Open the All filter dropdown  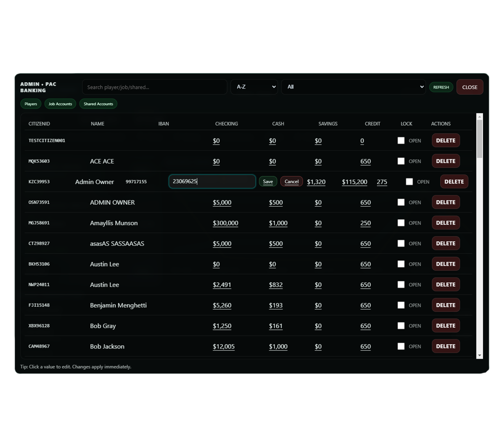[353, 87]
